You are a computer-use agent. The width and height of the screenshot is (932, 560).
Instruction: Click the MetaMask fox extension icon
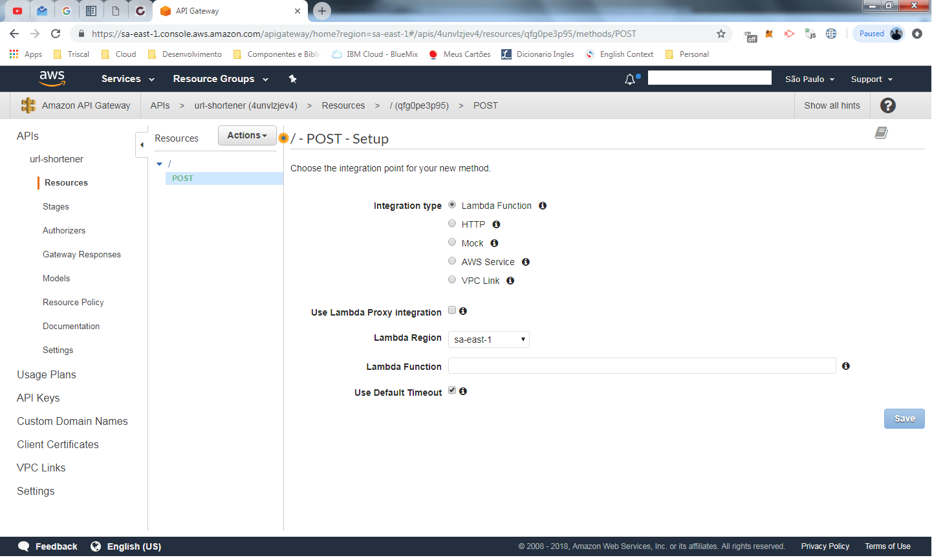point(769,34)
